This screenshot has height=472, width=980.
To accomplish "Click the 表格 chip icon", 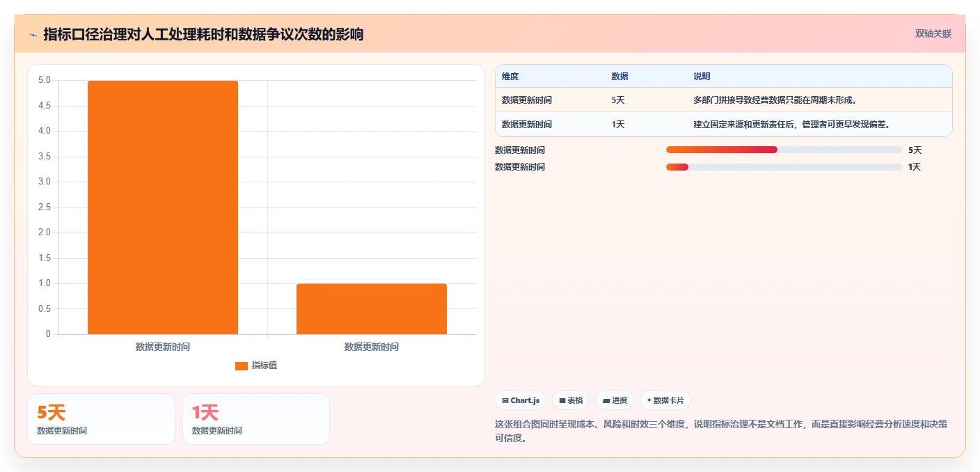I will (562, 401).
